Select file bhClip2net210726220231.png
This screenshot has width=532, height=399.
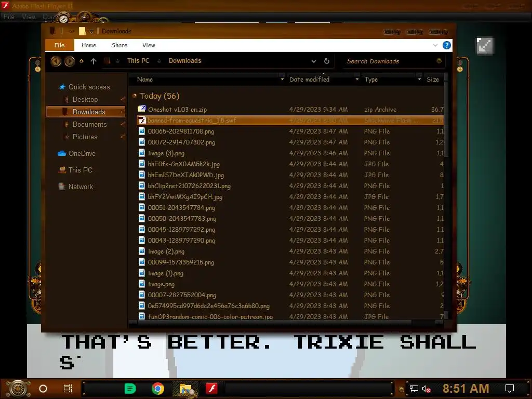[189, 186]
